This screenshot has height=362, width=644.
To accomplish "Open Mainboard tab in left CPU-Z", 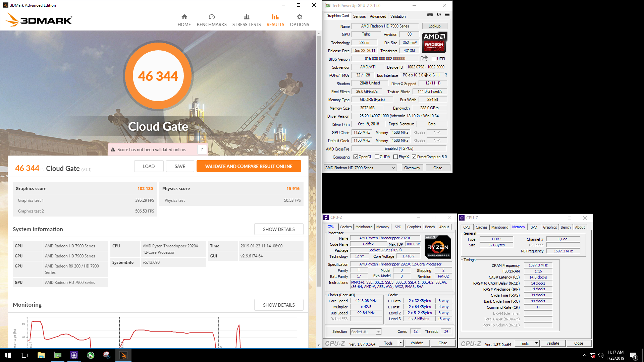I will click(x=364, y=227).
